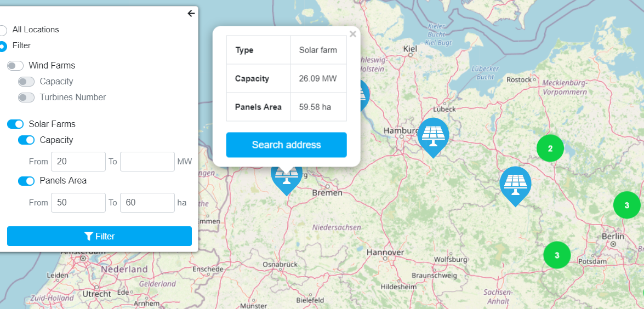Screen dimensions: 644x309
Task: Click Panels Area From field
Action: click(x=78, y=203)
